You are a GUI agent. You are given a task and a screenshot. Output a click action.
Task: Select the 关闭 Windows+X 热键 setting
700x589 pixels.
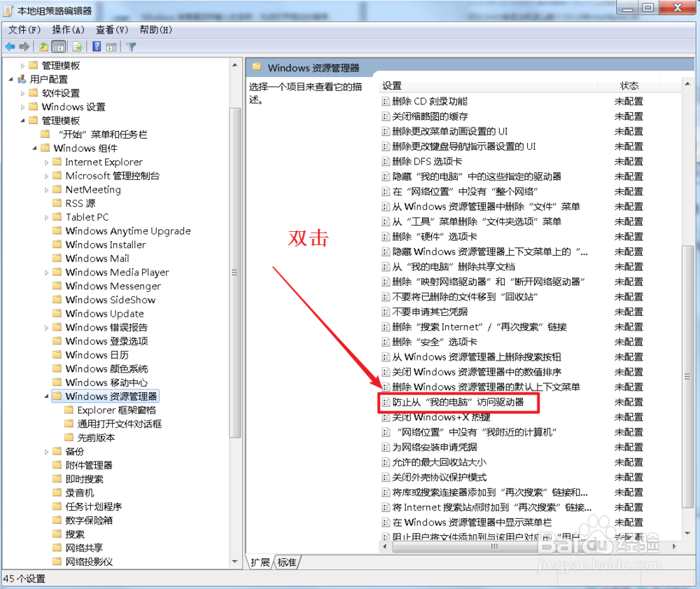[x=441, y=417]
